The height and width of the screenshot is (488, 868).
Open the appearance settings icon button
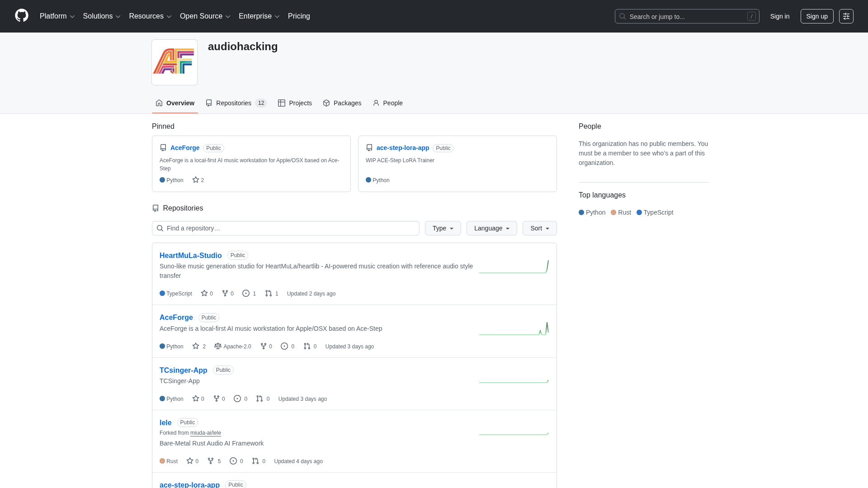click(x=846, y=16)
